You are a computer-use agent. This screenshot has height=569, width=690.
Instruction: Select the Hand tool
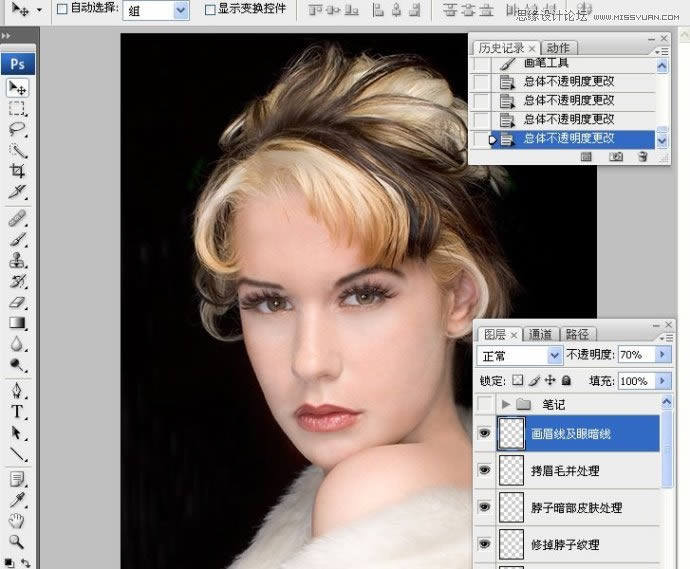pyautogui.click(x=18, y=520)
